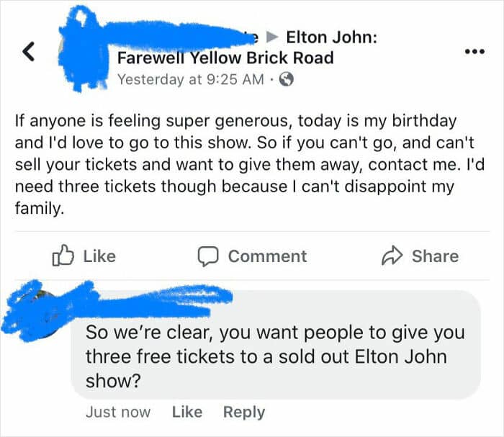Click the group arrow triangle before Elton John
Viewport: 504px width, 437px height.
click(272, 37)
